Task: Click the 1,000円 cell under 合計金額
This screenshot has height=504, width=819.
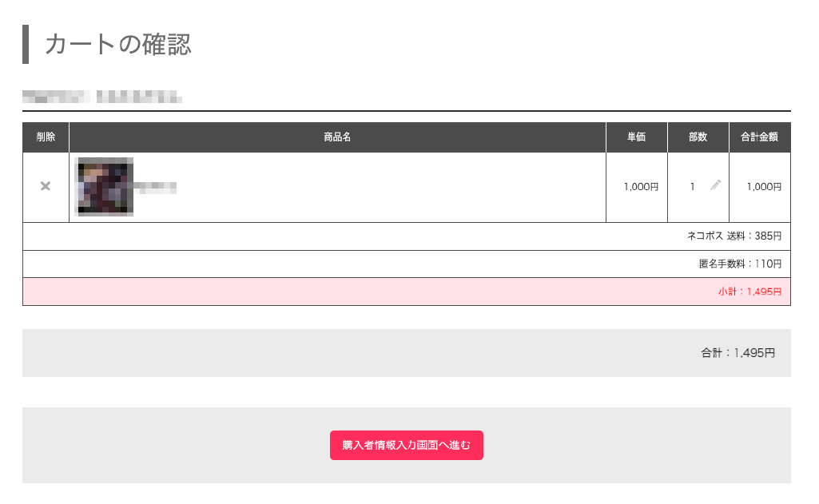Action: point(763,187)
